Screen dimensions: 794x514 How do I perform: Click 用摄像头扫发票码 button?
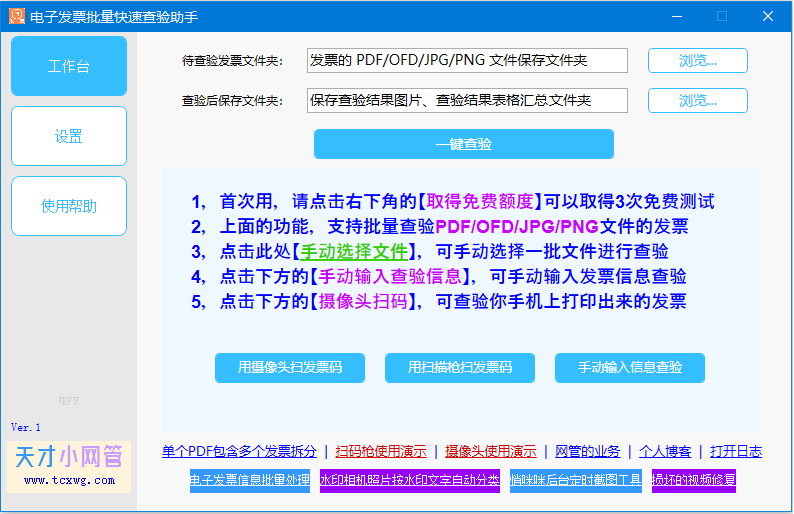pyautogui.click(x=290, y=368)
